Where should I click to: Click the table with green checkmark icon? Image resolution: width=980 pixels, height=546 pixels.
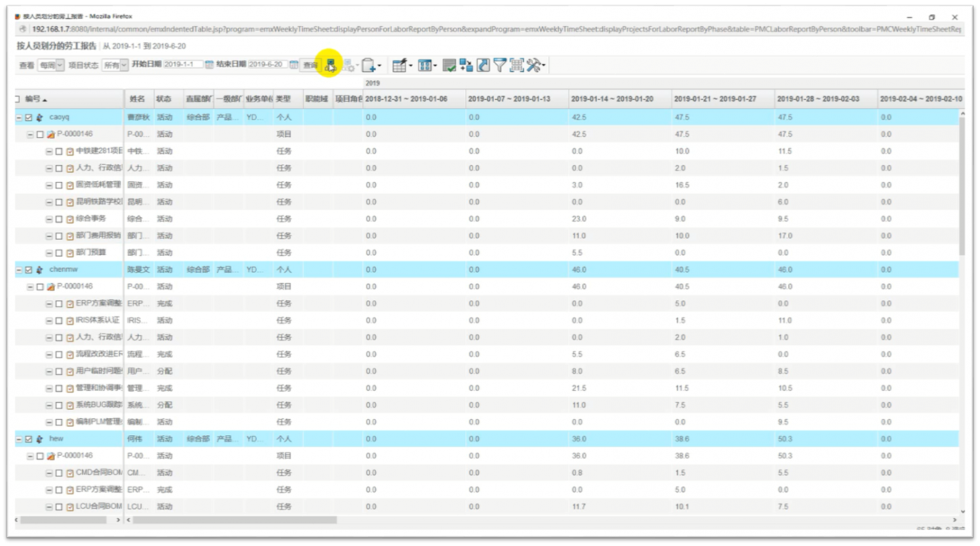tap(449, 65)
